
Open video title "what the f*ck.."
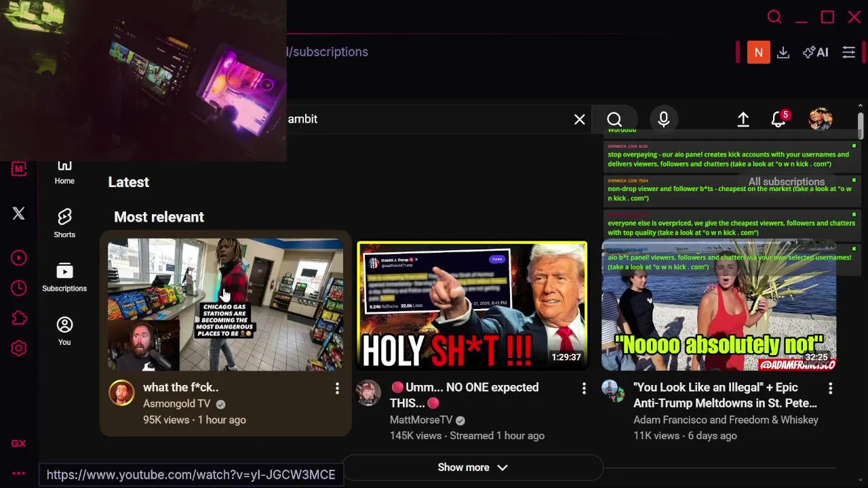(180, 388)
